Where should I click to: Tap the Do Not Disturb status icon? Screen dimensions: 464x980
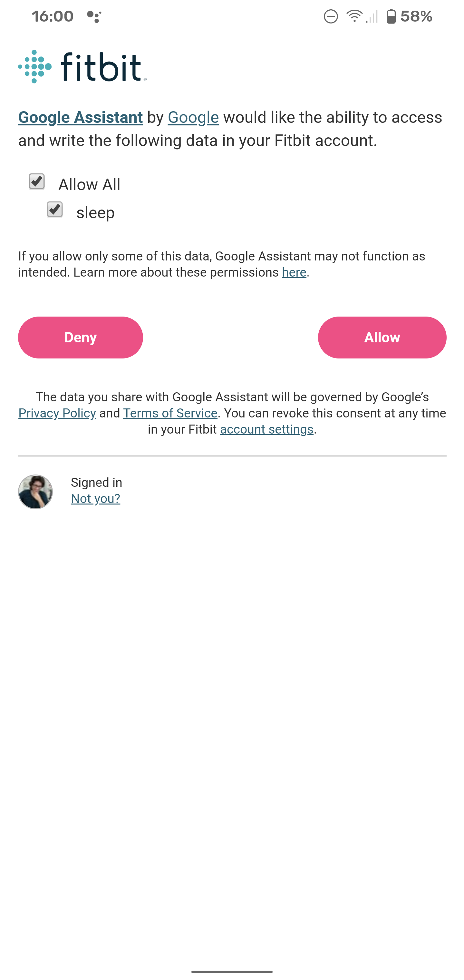331,16
